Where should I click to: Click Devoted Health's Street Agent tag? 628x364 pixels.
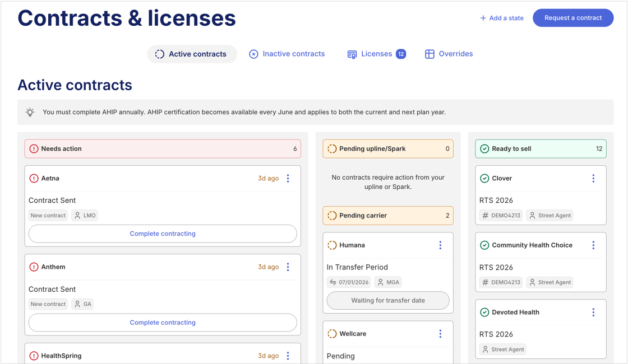point(502,349)
